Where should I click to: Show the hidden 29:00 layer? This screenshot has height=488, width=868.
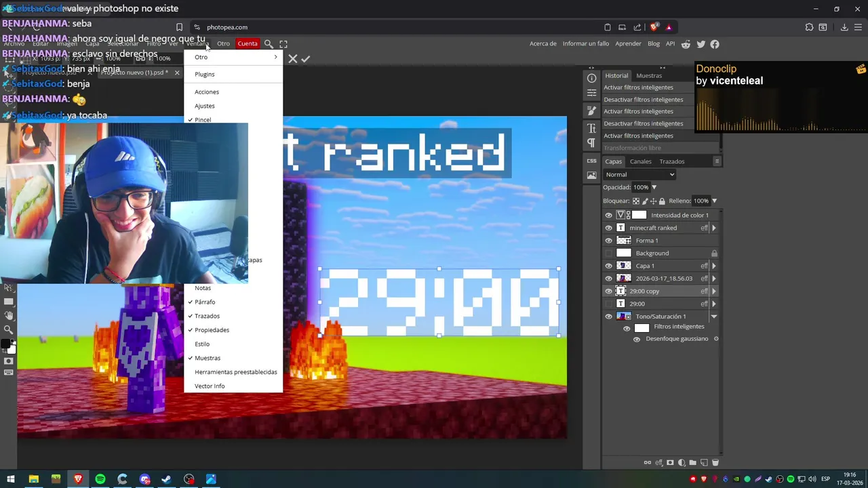coord(608,304)
